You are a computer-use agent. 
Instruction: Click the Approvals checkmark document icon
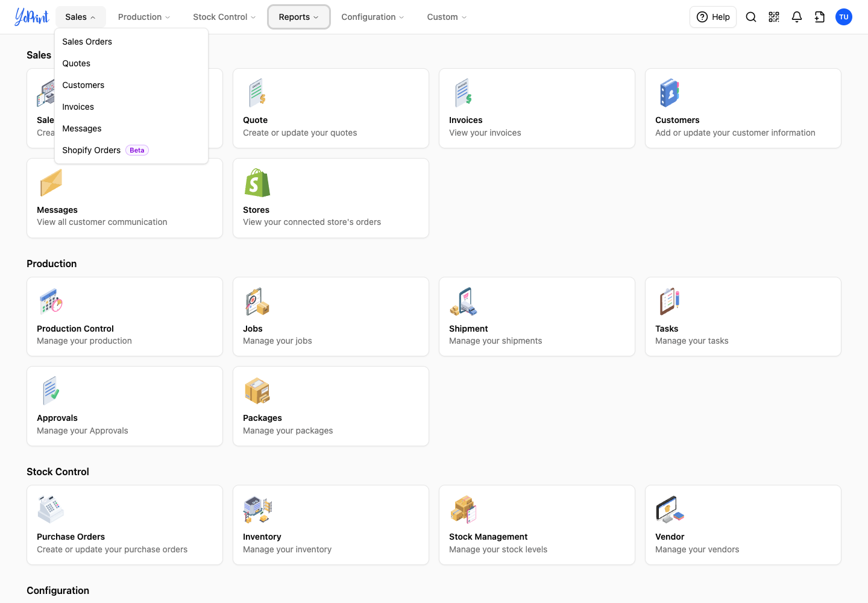pyautogui.click(x=51, y=391)
